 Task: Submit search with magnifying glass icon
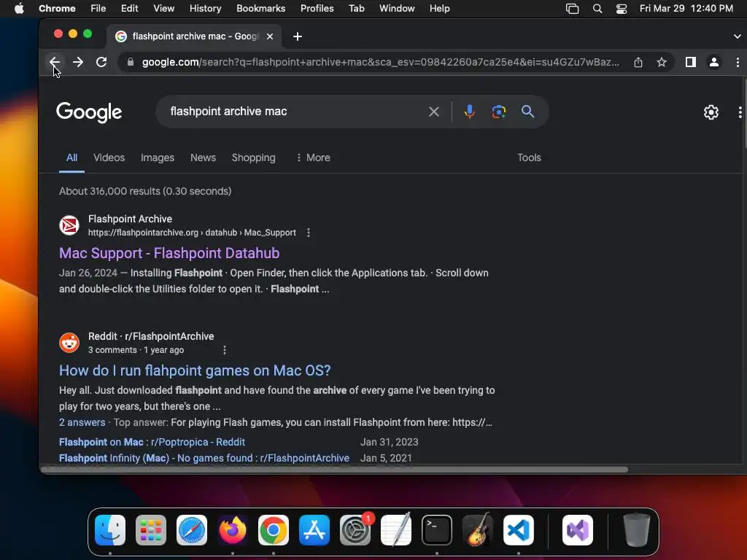(x=527, y=112)
